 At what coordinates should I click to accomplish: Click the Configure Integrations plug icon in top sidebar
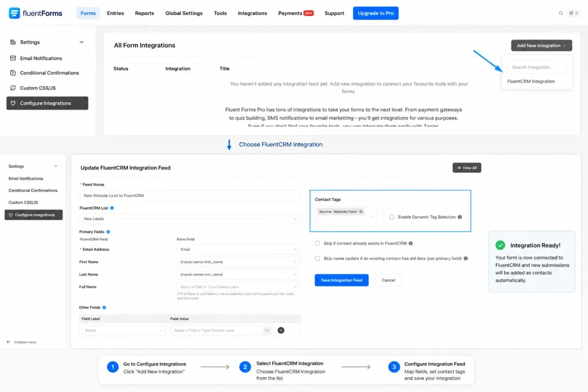click(x=13, y=103)
